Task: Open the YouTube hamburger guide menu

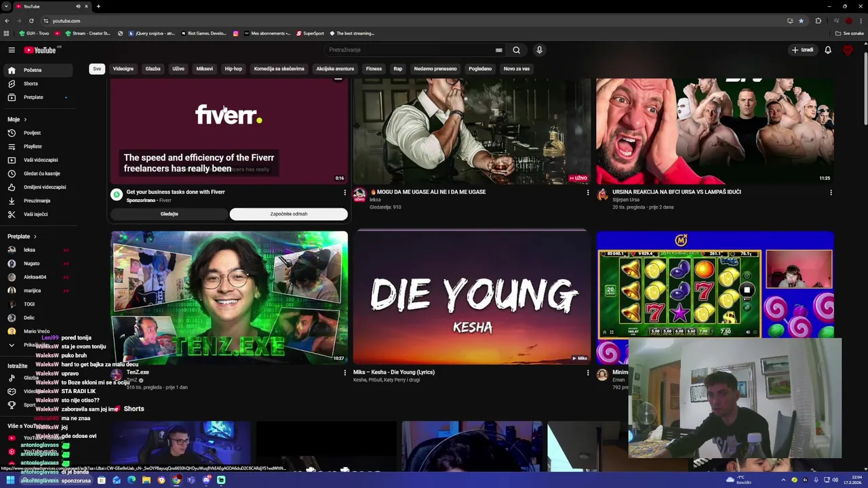Action: coord(12,49)
